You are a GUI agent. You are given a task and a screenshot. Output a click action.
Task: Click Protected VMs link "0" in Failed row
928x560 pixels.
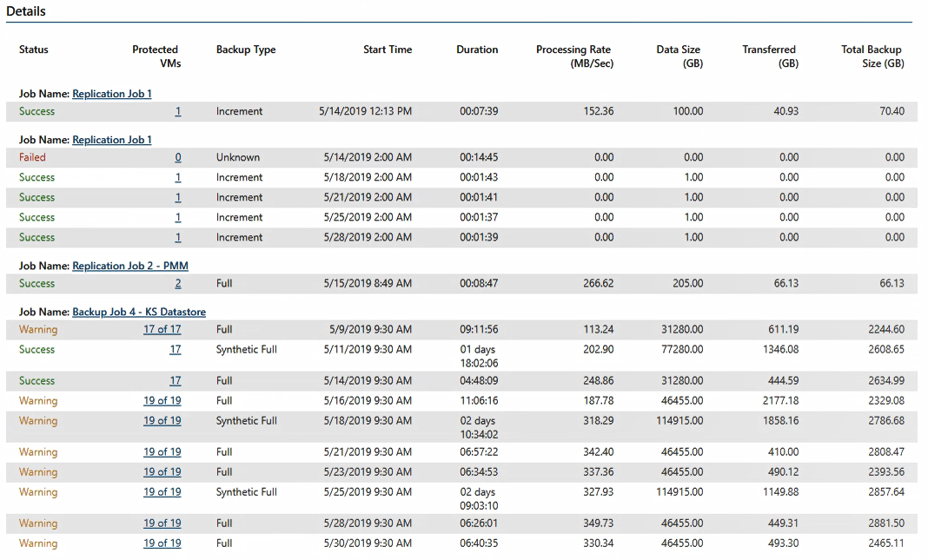[178, 158]
